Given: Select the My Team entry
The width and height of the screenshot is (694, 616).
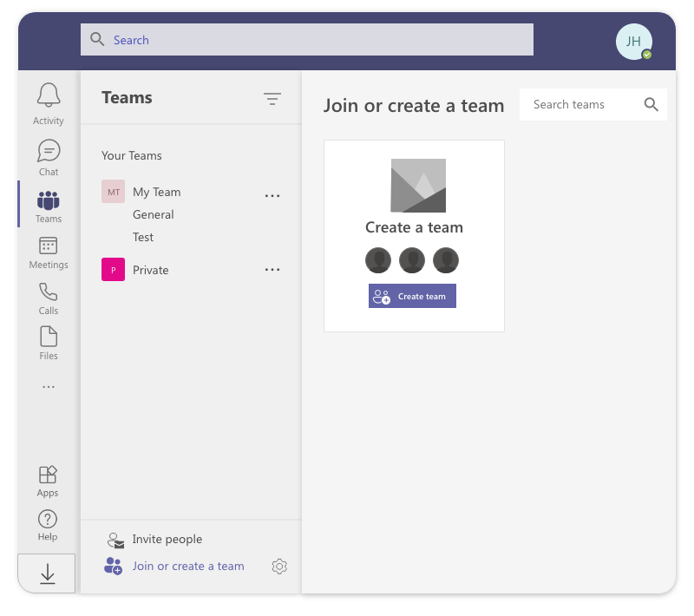Looking at the screenshot, I should click(157, 192).
